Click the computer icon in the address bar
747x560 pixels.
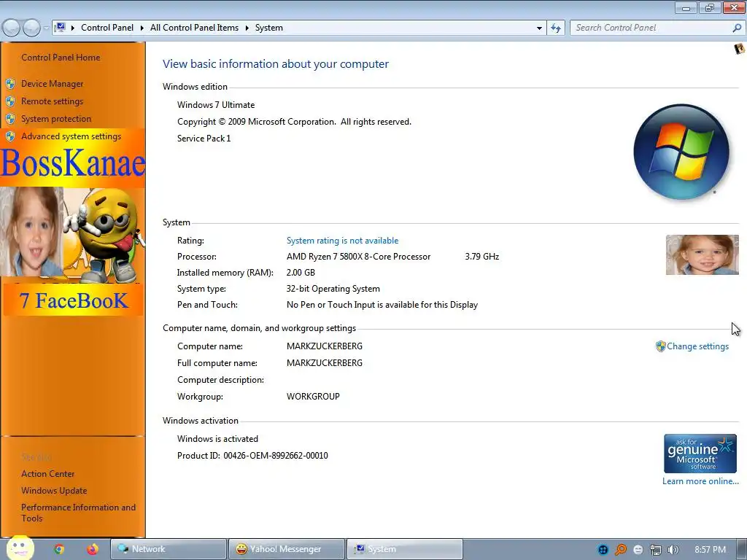click(61, 27)
